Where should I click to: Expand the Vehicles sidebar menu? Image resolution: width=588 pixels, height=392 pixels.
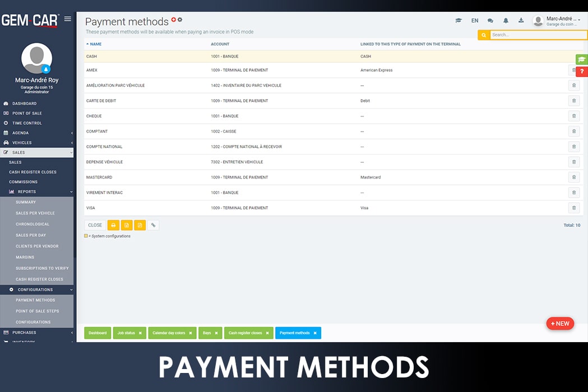pos(37,143)
